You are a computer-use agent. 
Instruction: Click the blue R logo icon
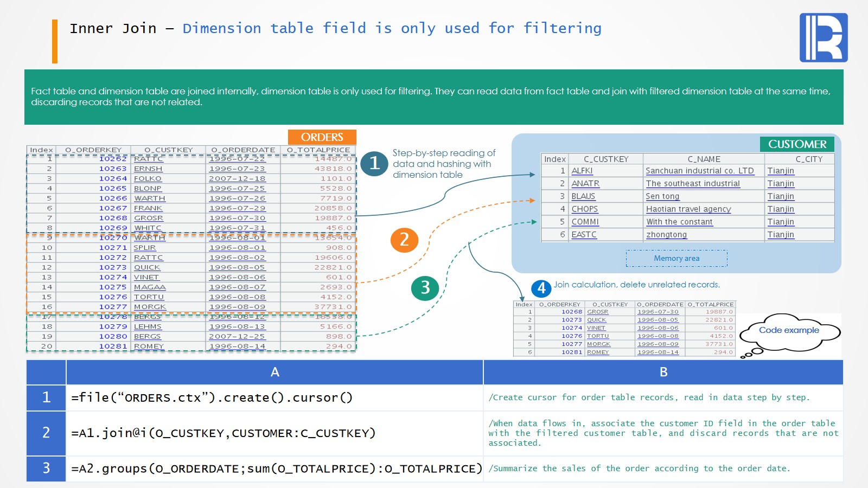click(x=823, y=37)
